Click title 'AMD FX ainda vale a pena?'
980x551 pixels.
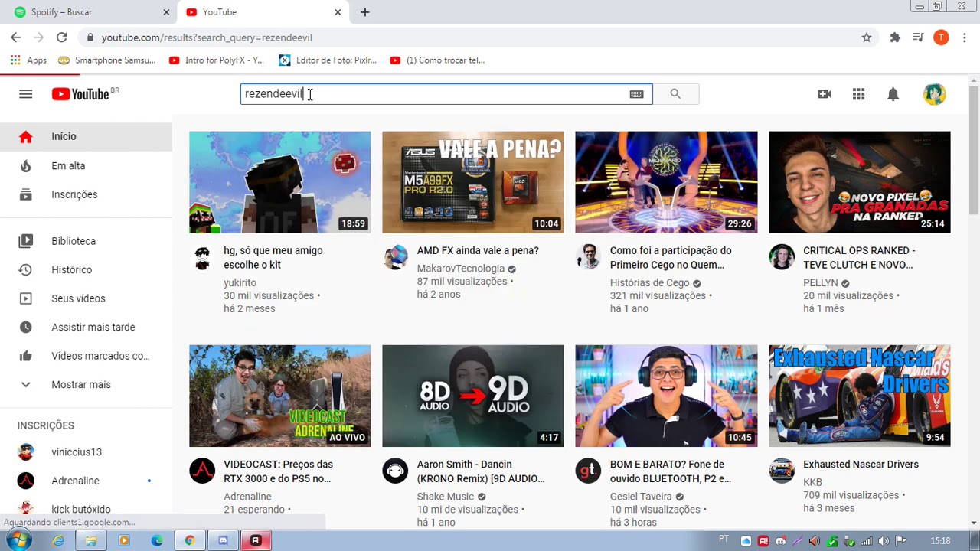pyautogui.click(x=478, y=250)
